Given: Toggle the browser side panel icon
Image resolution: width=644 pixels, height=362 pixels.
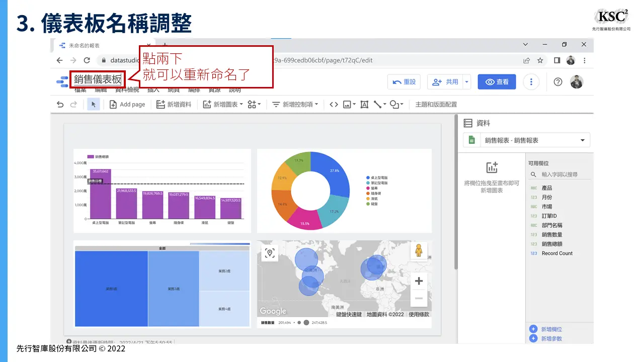Looking at the screenshot, I should click(557, 60).
